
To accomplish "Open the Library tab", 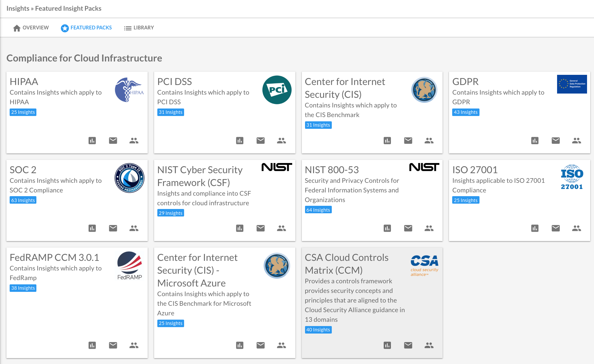I will click(x=139, y=28).
